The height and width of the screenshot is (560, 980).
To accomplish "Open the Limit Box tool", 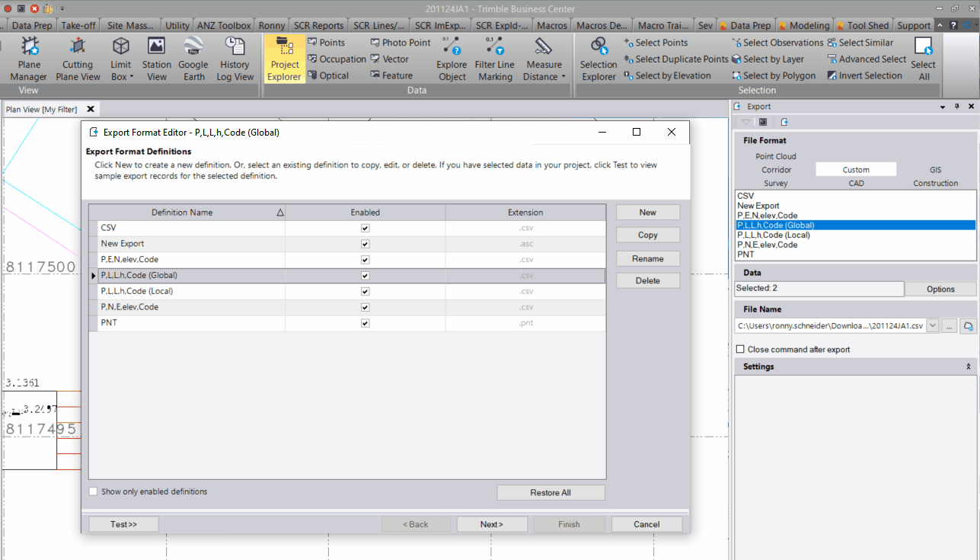I will (120, 59).
